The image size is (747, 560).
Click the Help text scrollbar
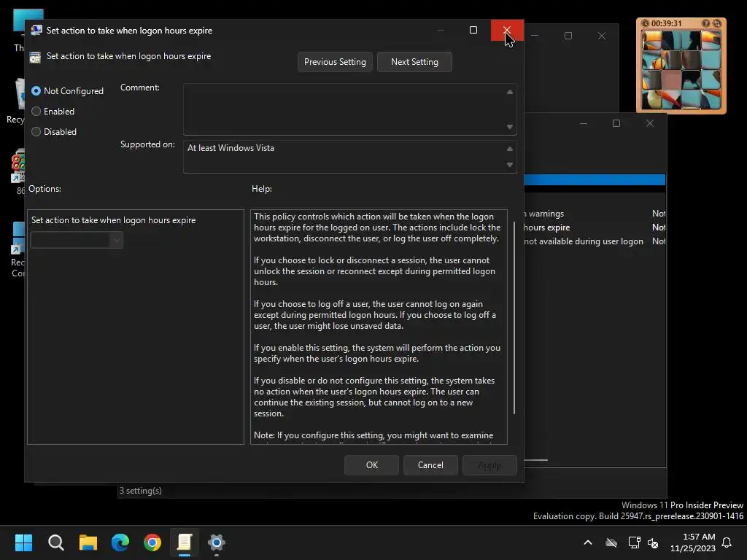(x=514, y=318)
